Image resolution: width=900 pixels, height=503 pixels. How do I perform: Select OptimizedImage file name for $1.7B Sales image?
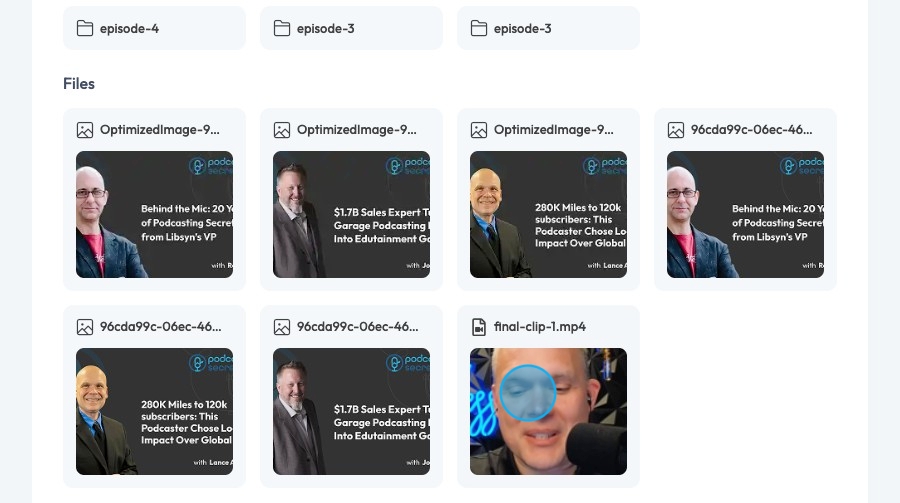click(x=356, y=130)
